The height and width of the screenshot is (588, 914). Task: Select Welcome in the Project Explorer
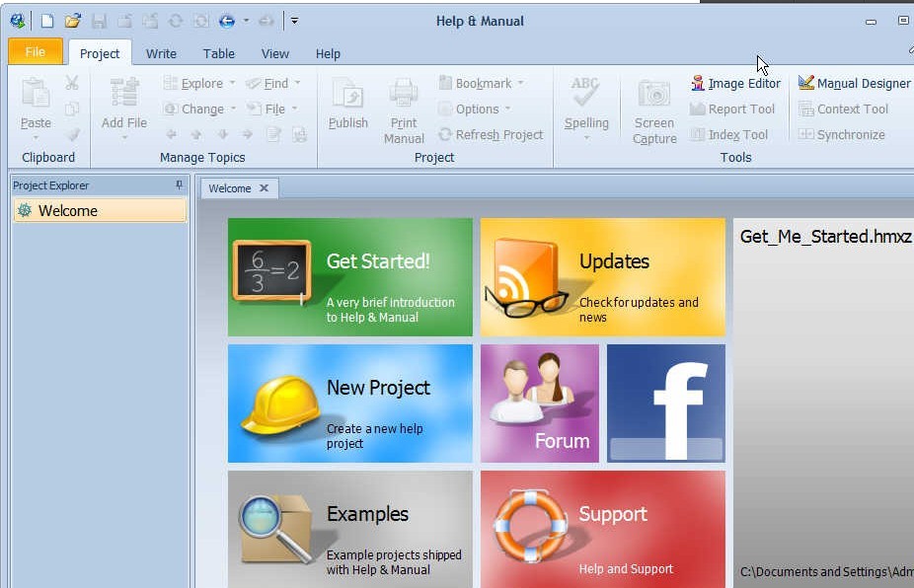[100, 210]
